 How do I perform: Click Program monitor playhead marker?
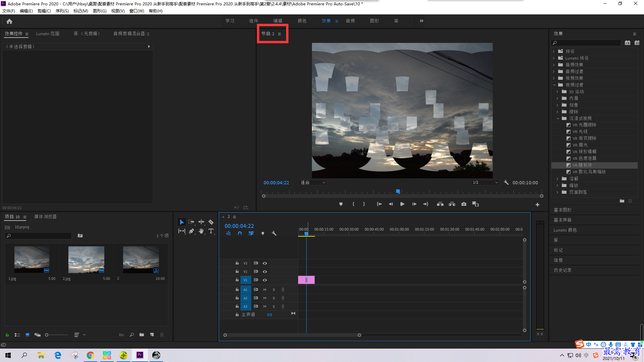coord(398,191)
